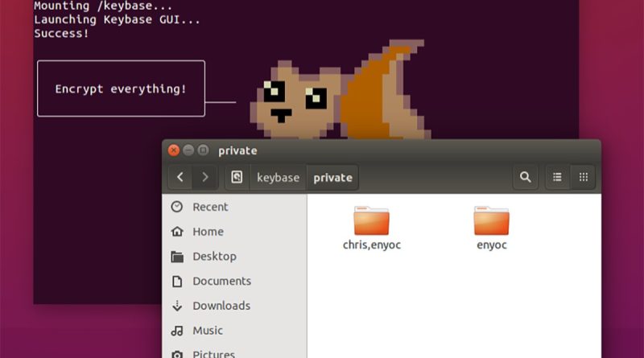
Task: Go forward with the right arrow button
Action: (x=205, y=177)
